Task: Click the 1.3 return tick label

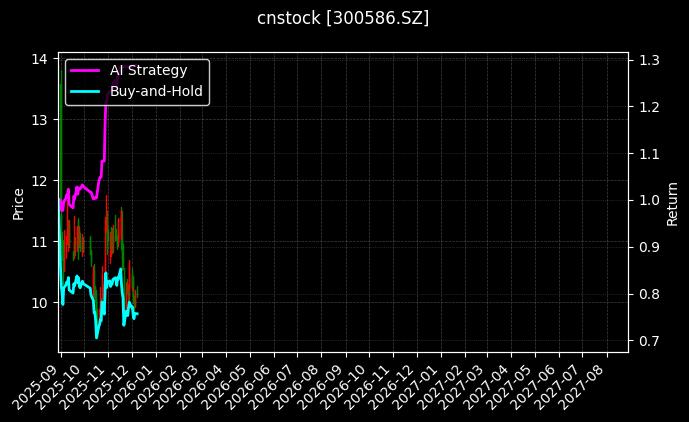Action: click(x=649, y=60)
